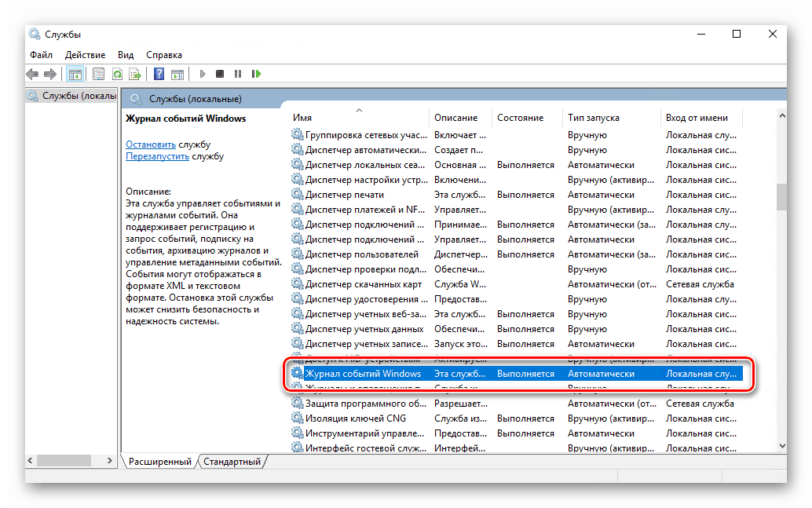812x508 pixels.
Task: Click Сетевая служба in Защита программного row
Action: pyautogui.click(x=700, y=404)
